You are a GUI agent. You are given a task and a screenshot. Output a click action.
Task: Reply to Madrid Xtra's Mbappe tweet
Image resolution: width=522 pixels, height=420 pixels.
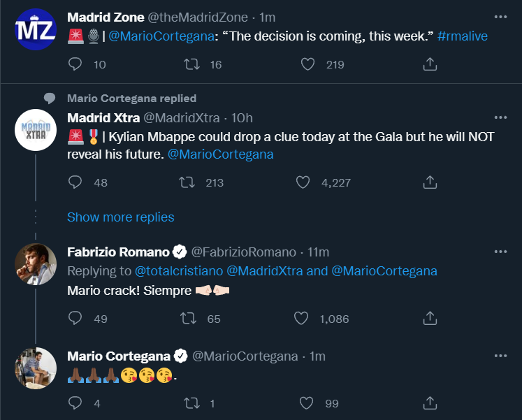[x=77, y=182]
